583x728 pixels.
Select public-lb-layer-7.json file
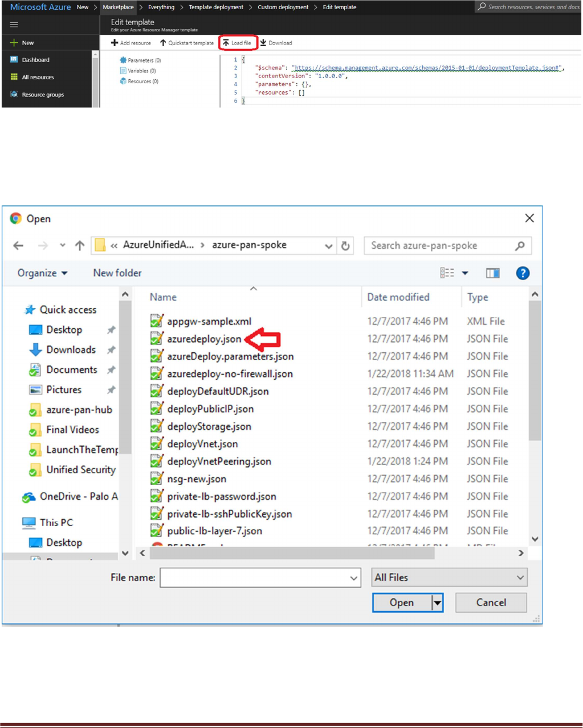pos(214,531)
